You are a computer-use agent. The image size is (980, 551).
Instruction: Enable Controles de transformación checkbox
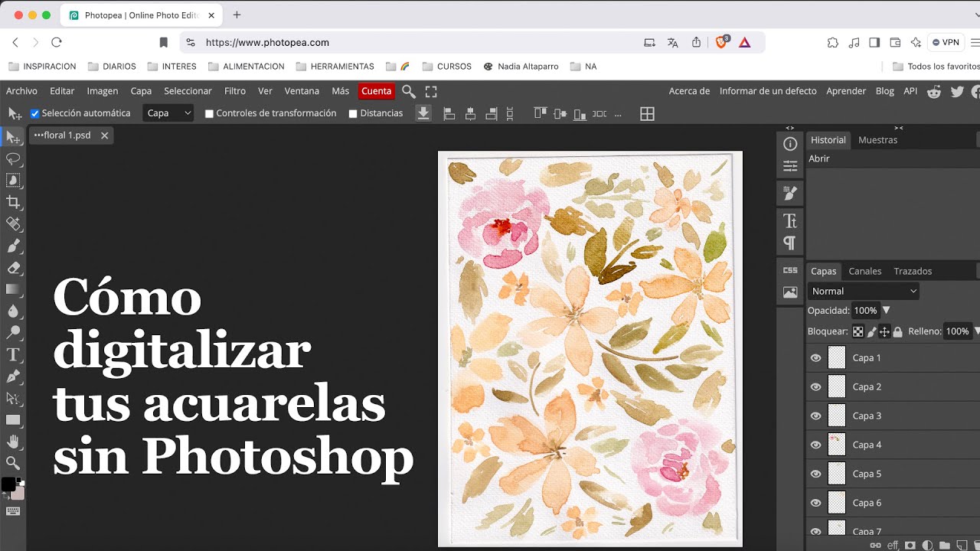pos(209,113)
